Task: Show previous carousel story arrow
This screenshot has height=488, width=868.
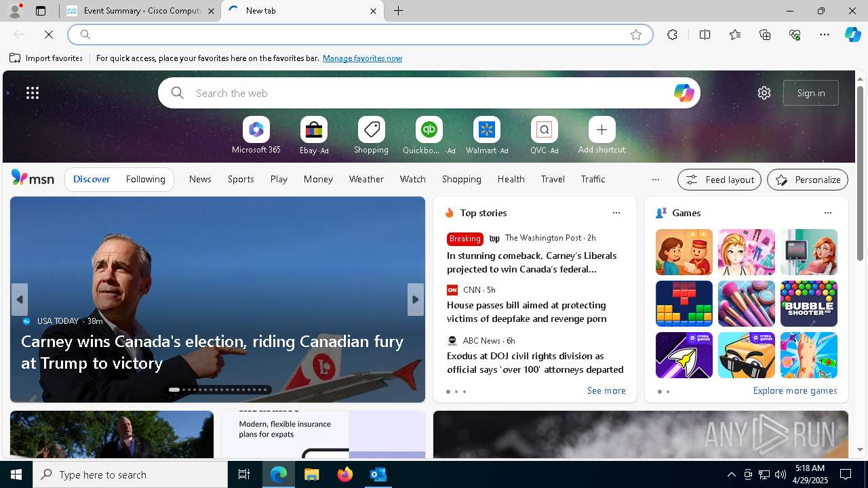Action: [x=20, y=300]
